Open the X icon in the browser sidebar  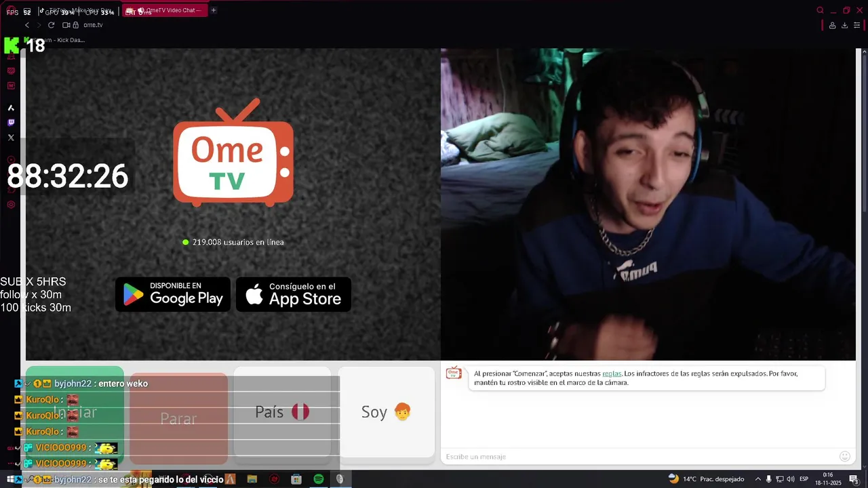click(11, 138)
